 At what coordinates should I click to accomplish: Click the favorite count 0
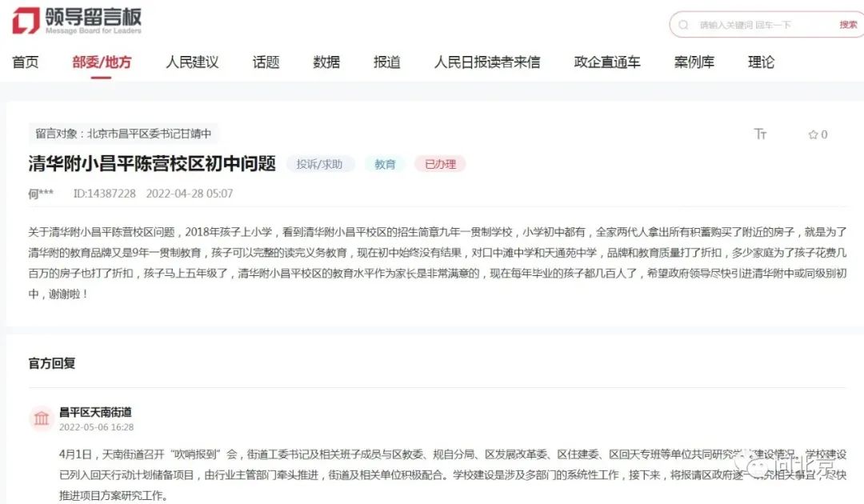pos(824,134)
